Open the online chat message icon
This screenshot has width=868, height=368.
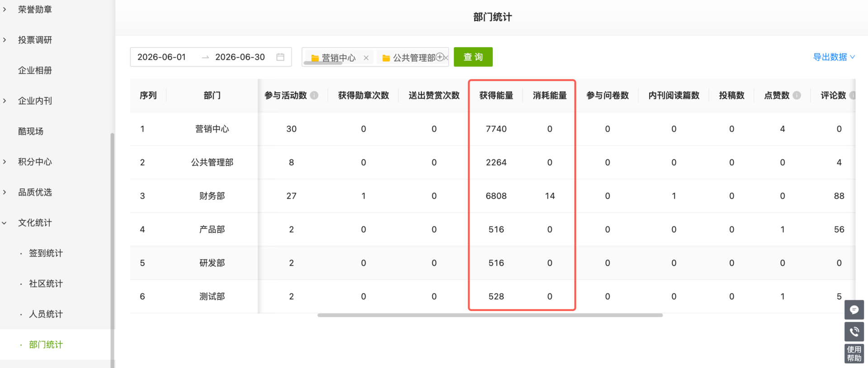[854, 310]
